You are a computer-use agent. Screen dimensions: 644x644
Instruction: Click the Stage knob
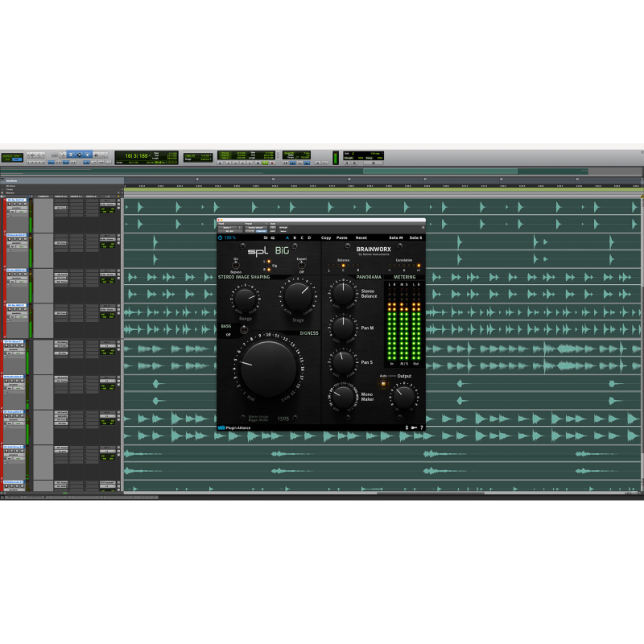[298, 295]
